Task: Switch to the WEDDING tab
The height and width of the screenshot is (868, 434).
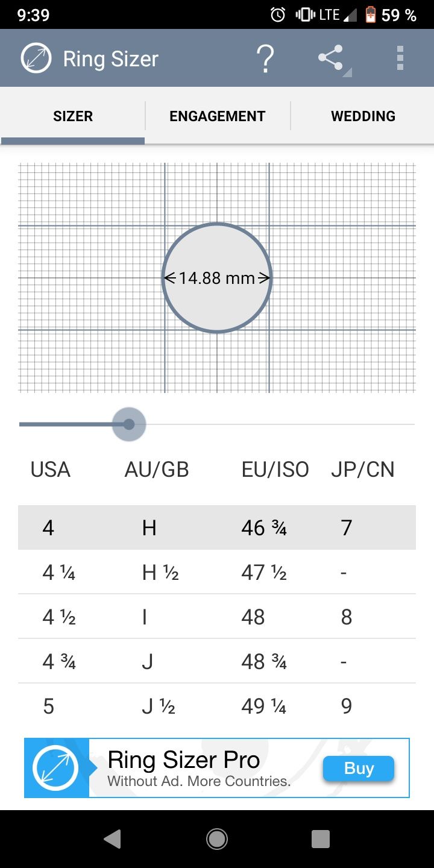Action: (x=363, y=116)
